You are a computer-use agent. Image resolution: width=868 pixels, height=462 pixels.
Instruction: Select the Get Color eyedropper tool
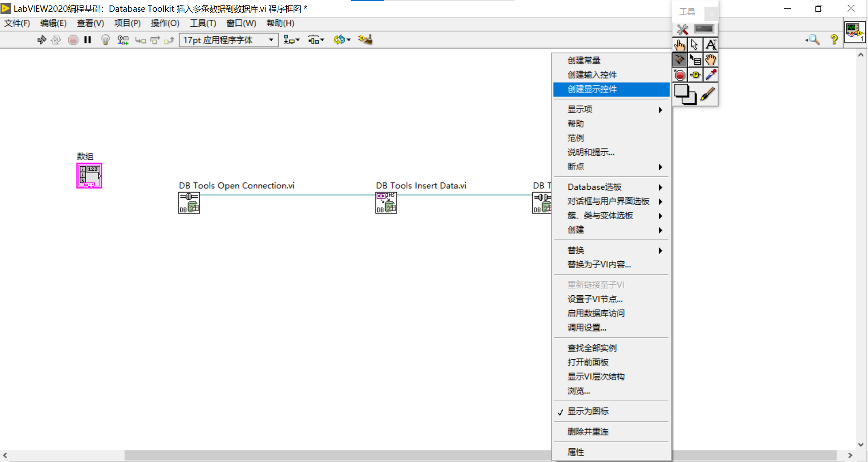click(x=711, y=75)
